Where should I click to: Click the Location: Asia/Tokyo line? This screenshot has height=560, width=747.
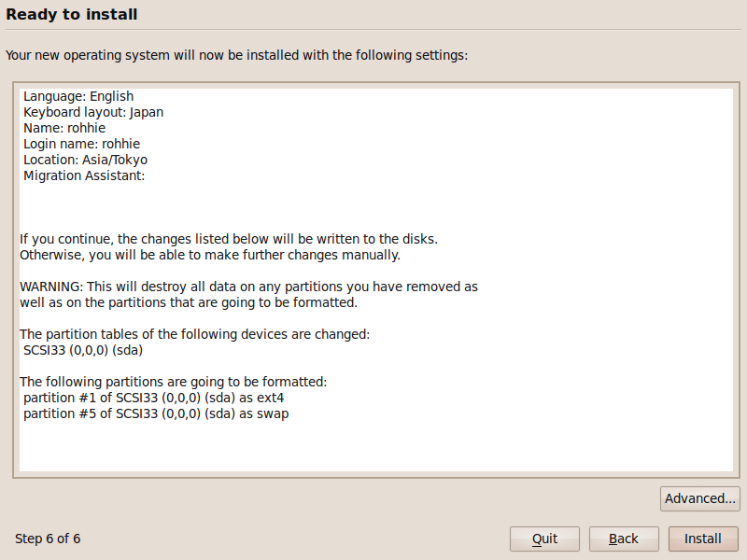click(x=85, y=160)
